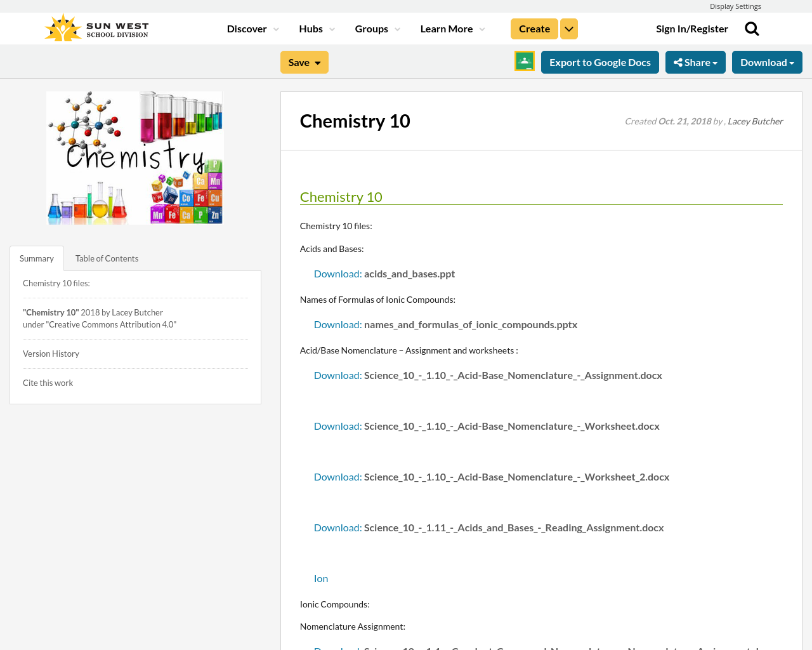The height and width of the screenshot is (650, 812).
Task: Open Display Settings at the top
Action: point(735,6)
